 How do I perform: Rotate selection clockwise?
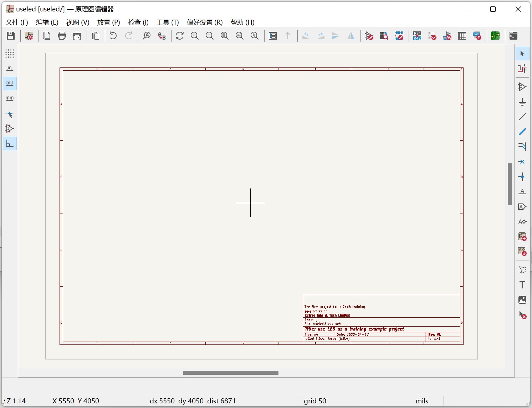pos(321,36)
